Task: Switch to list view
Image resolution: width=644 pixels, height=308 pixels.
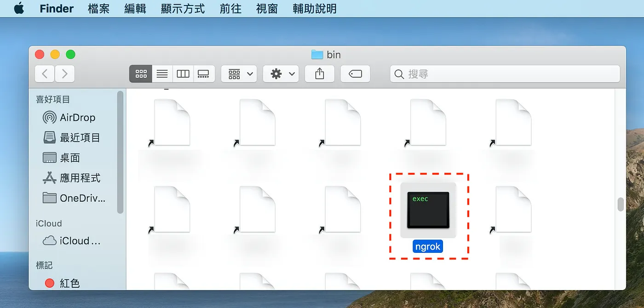Action: 162,74
